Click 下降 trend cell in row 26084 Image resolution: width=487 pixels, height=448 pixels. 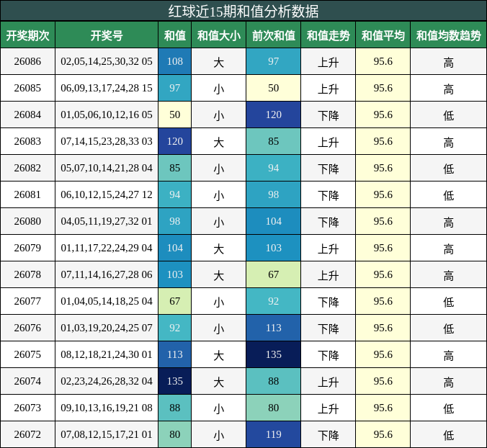[x=329, y=115]
